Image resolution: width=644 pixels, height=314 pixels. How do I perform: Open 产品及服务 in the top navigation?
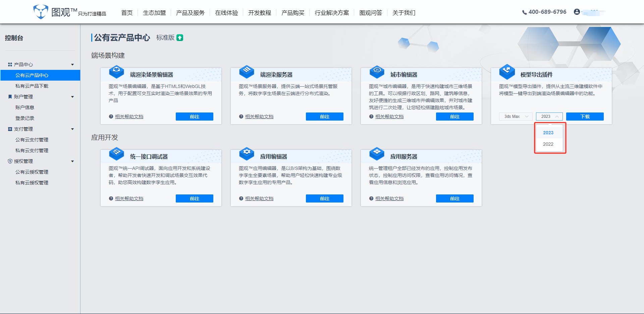tap(190, 13)
